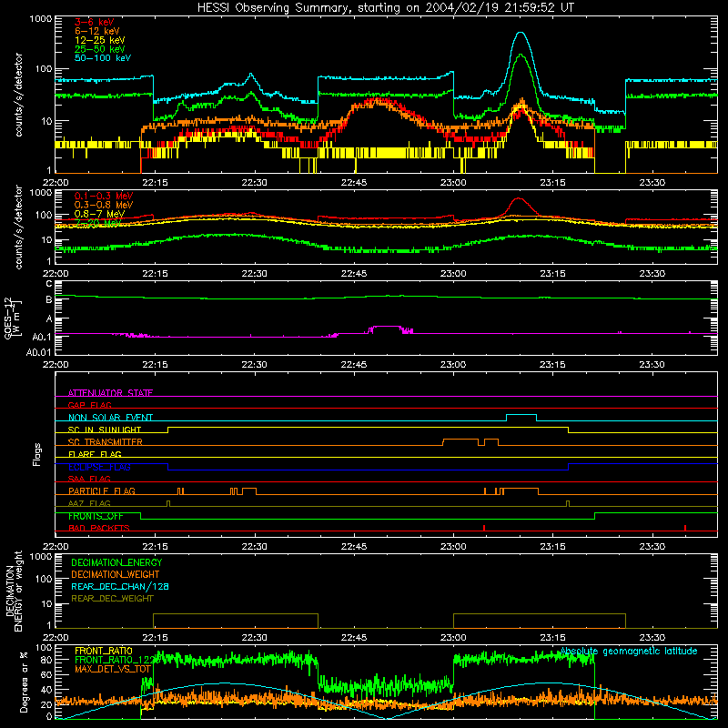Click the Absolute geomagnetic latitude label

coord(629,651)
